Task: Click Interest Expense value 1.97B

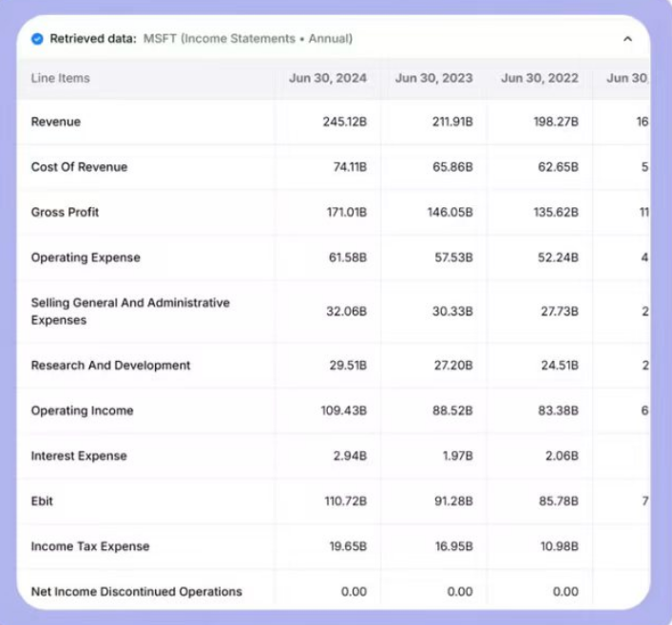Action: point(458,456)
